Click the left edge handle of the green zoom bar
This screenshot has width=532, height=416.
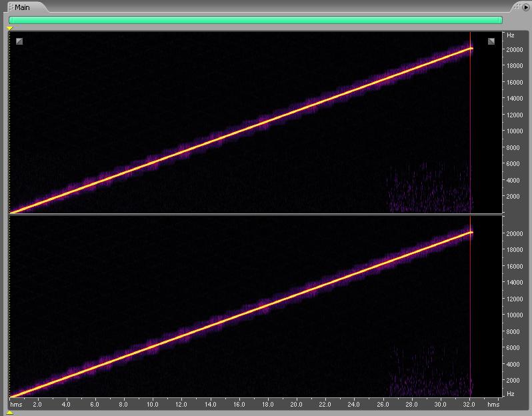pos(11,20)
